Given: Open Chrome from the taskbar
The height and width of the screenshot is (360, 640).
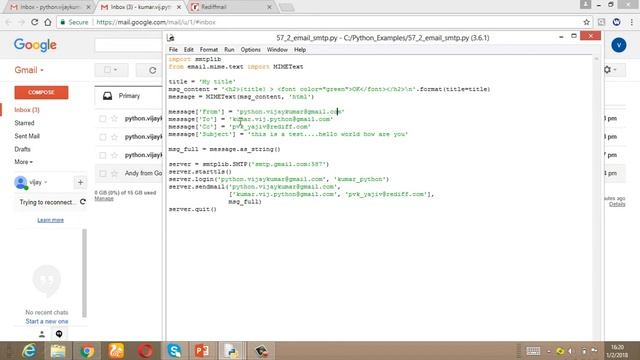Looking at the screenshot, I should [87, 351].
